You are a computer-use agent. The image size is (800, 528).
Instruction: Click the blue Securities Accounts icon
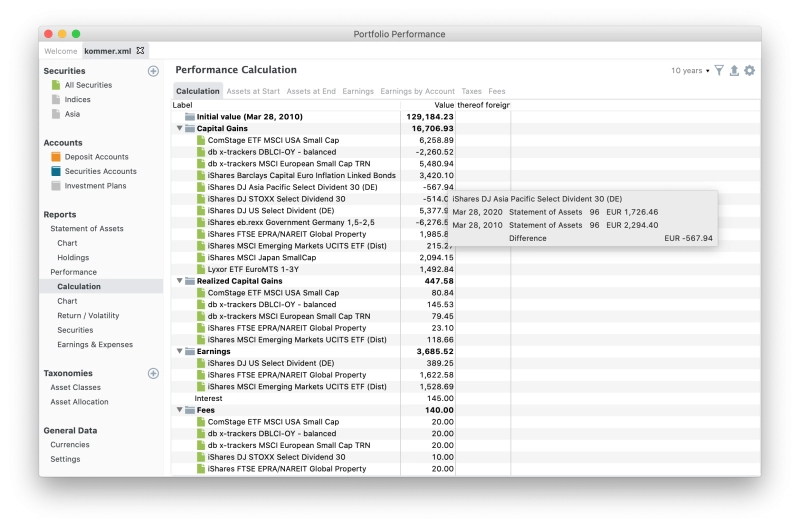pos(56,171)
